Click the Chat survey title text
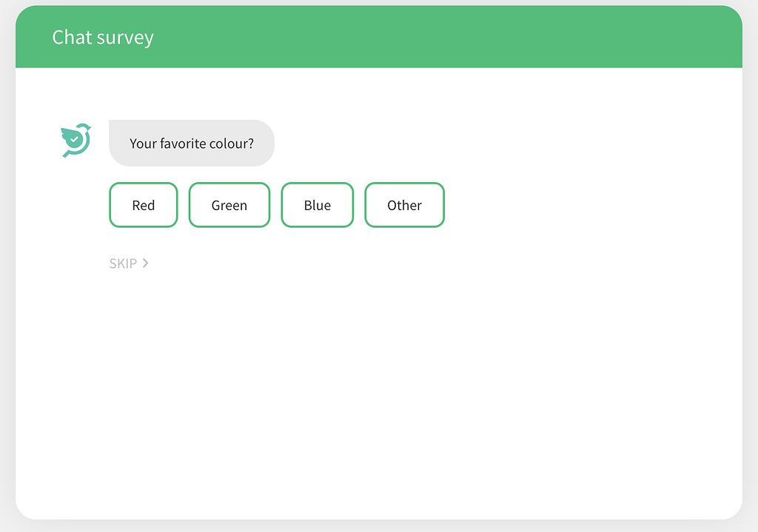758x532 pixels. (x=102, y=37)
